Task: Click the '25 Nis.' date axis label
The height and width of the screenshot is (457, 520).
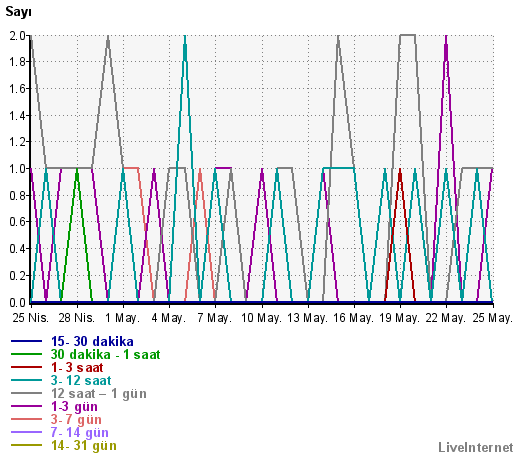Action: [x=31, y=318]
